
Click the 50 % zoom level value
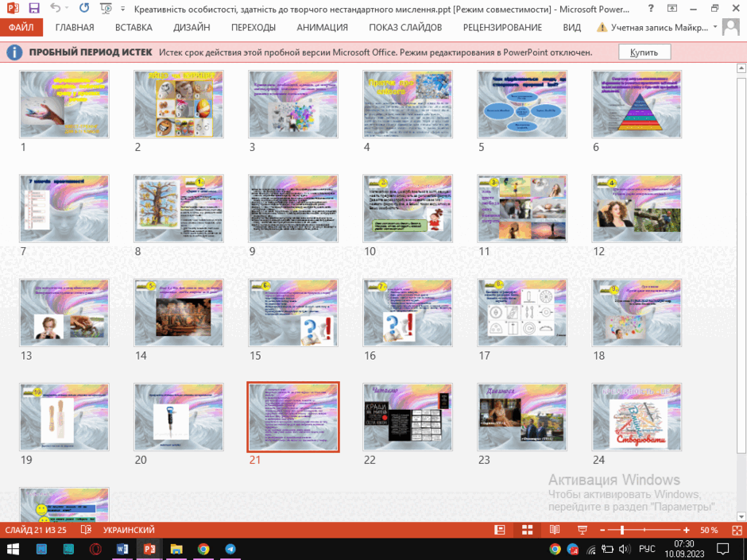tap(709, 530)
